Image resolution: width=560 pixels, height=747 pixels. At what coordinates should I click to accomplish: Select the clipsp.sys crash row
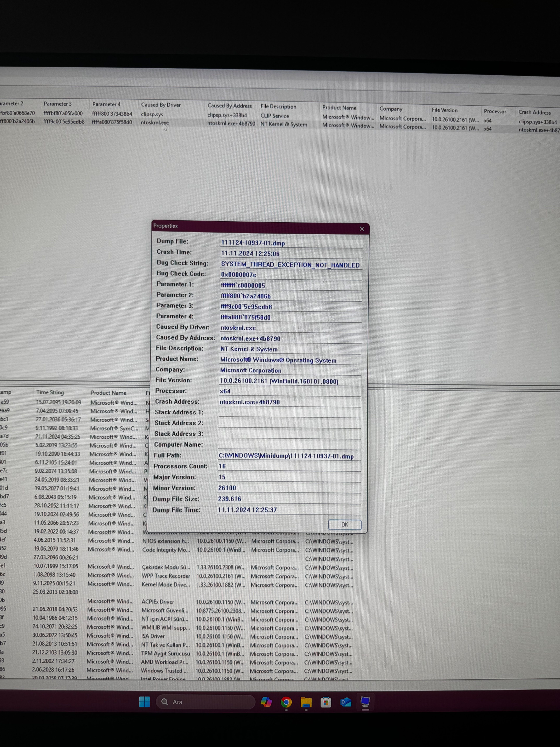pyautogui.click(x=152, y=115)
